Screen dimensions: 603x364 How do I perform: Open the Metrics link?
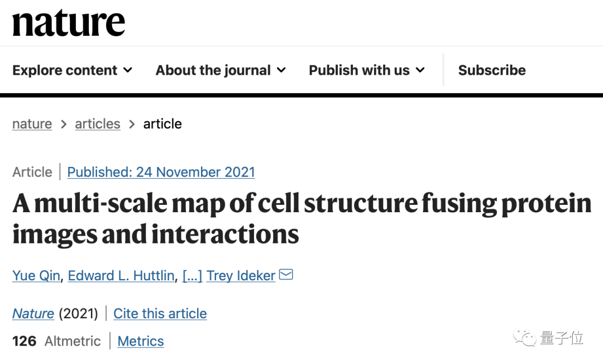(x=141, y=341)
